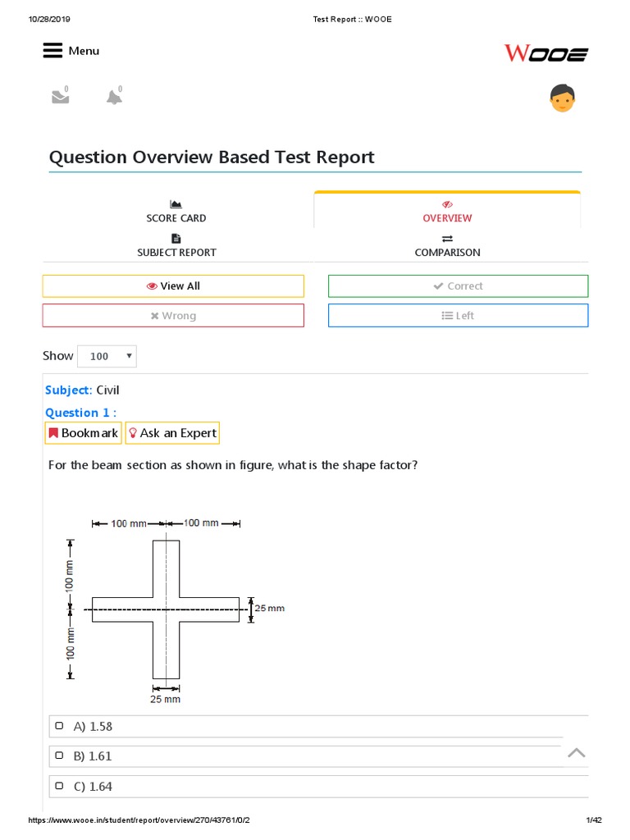This screenshot has height=840, width=630.
Task: Filter by Correct answers
Action: point(458,286)
